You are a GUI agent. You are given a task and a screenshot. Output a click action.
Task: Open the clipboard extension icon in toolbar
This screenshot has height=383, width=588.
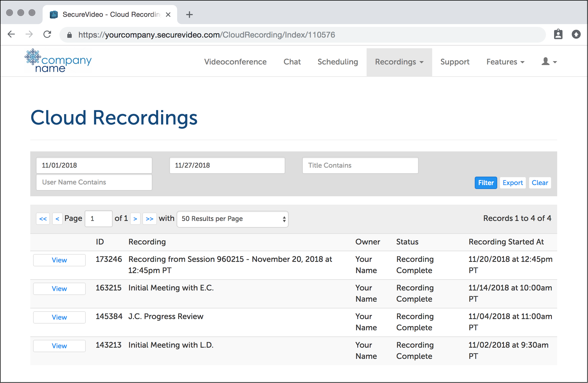[558, 34]
